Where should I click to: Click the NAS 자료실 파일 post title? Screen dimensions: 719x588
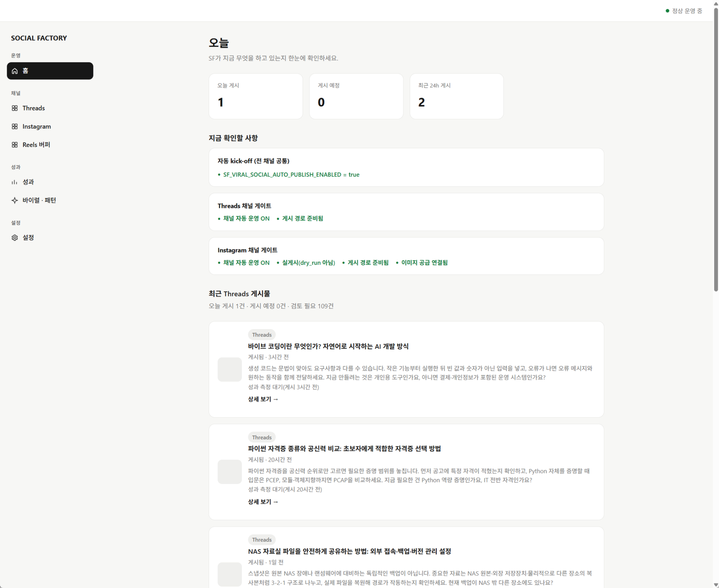coord(350,551)
